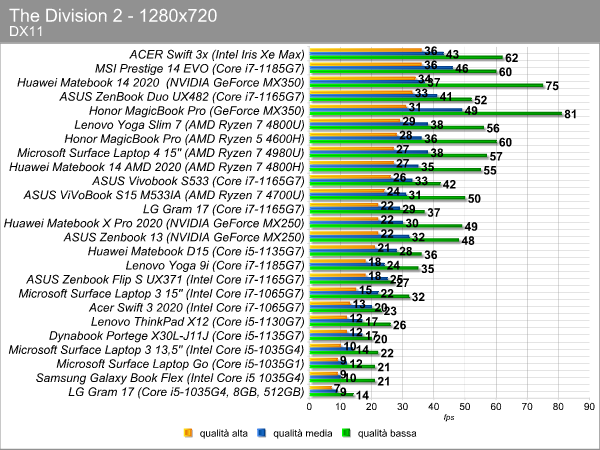Click the 48 value of ASUS Zenbook 13
The width and height of the screenshot is (600, 450).
[x=468, y=241]
